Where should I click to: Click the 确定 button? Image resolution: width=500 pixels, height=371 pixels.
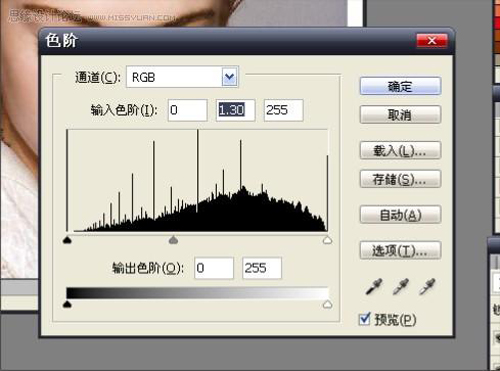coord(400,86)
